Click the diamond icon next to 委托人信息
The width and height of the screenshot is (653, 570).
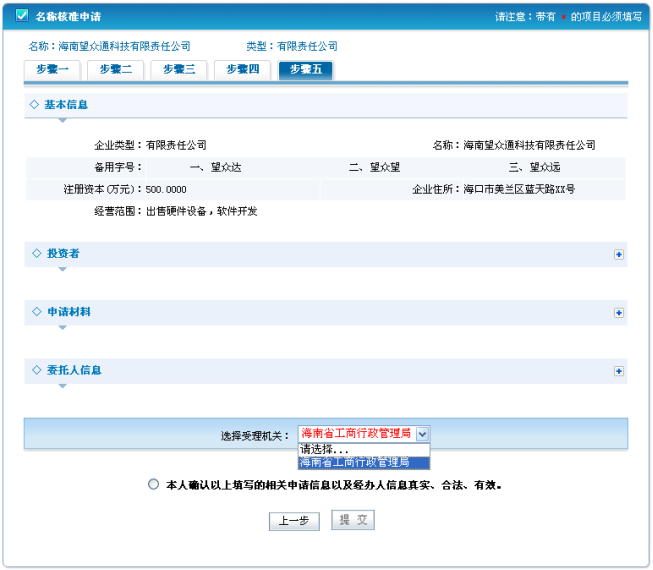tap(36, 370)
